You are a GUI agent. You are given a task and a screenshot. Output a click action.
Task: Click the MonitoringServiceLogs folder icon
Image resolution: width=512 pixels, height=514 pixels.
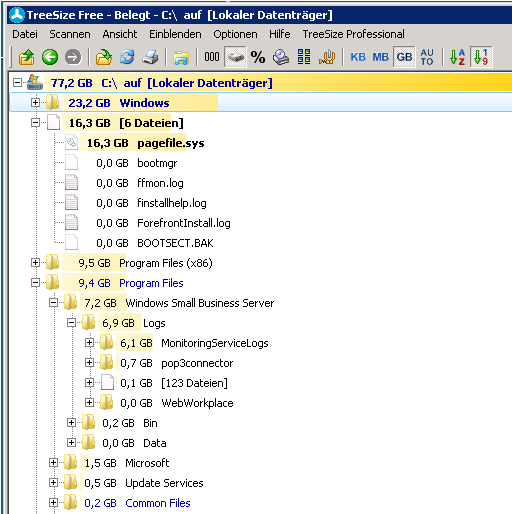[107, 343]
